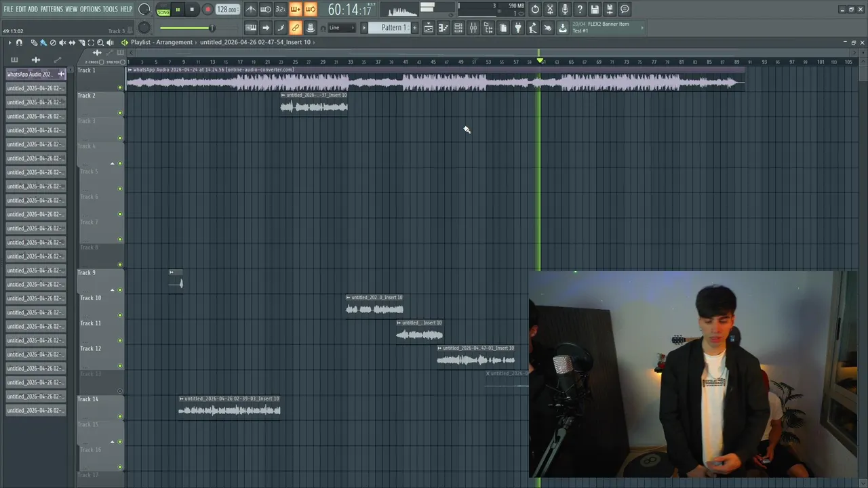Click the microphone one-click recording icon
Screen dimensions: 868x488
click(565, 9)
